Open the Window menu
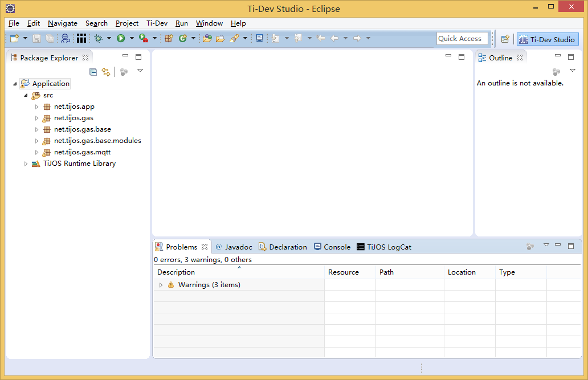 [209, 23]
